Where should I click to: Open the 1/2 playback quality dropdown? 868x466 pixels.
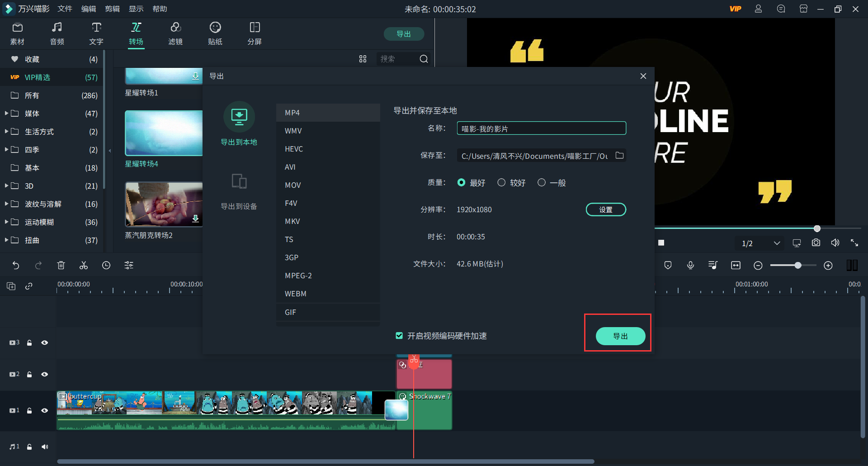759,243
